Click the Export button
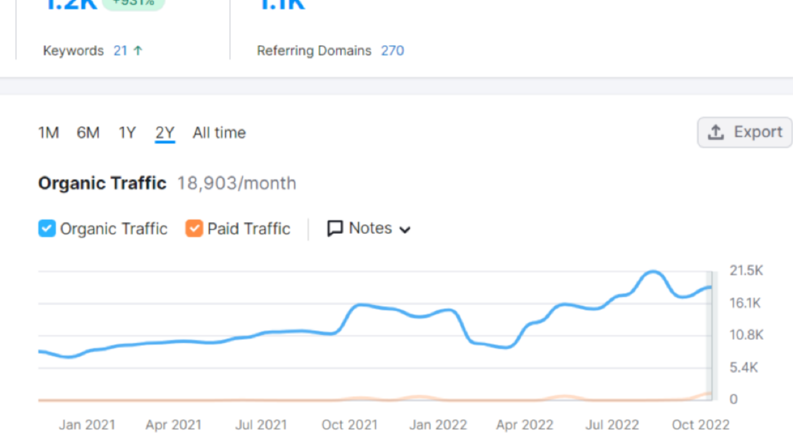The width and height of the screenshot is (793, 446). tap(744, 132)
